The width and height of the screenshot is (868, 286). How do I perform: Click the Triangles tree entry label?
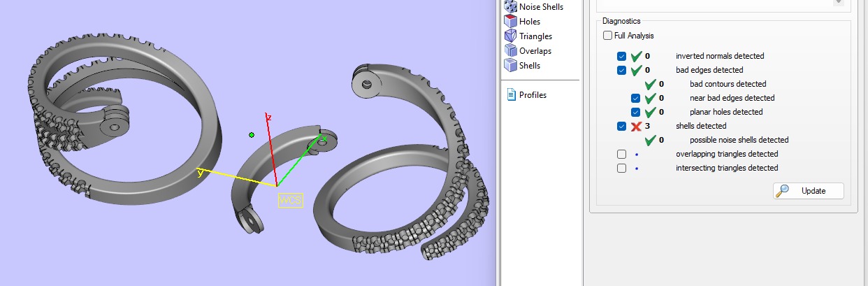coord(536,36)
